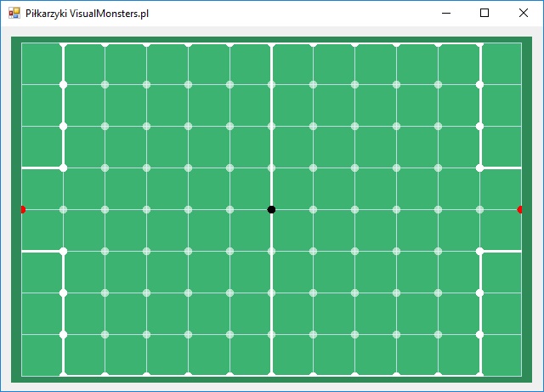
Task: Click the black ball at the pitch center
Action: click(271, 209)
